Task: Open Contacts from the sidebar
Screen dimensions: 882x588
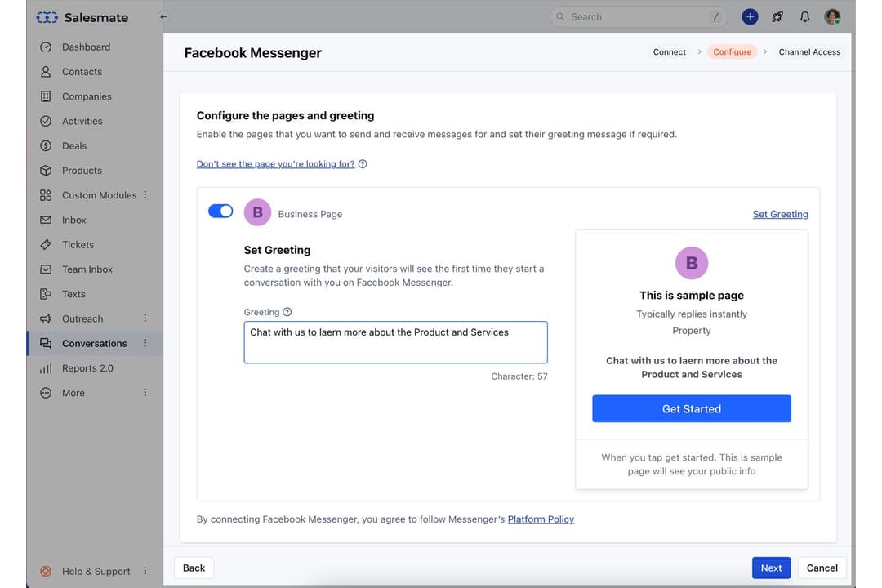Action: coord(82,72)
